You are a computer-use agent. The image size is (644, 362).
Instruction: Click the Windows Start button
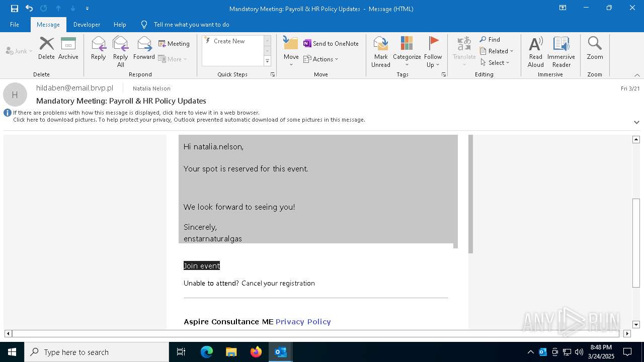12,352
